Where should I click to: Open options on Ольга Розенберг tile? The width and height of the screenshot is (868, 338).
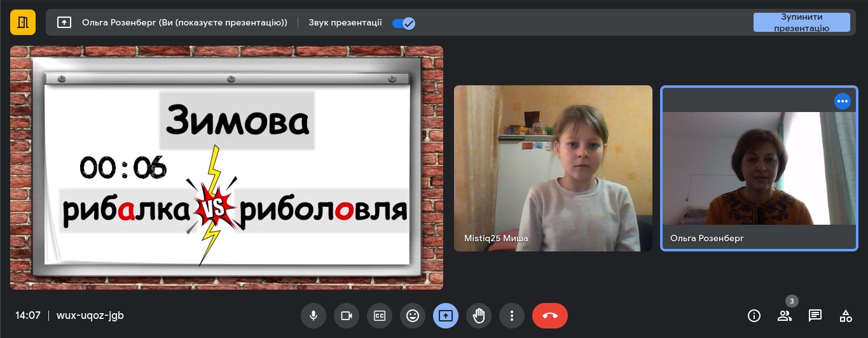[842, 101]
